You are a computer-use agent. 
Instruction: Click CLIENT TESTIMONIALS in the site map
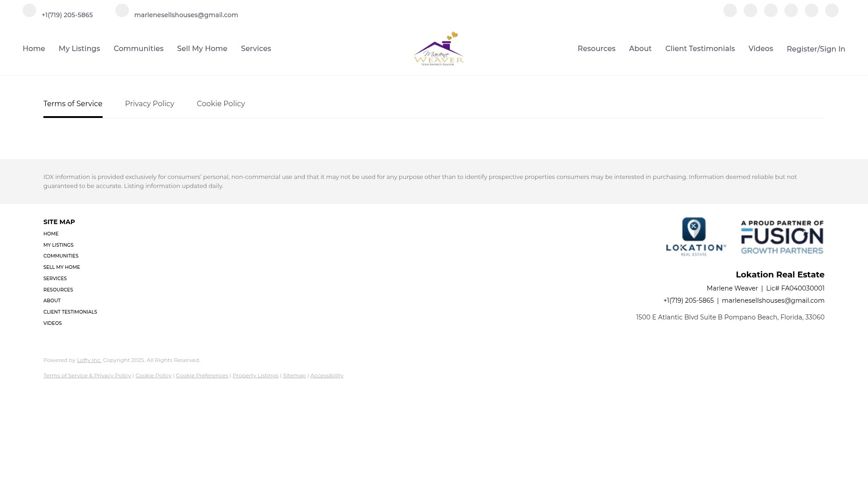pos(70,312)
